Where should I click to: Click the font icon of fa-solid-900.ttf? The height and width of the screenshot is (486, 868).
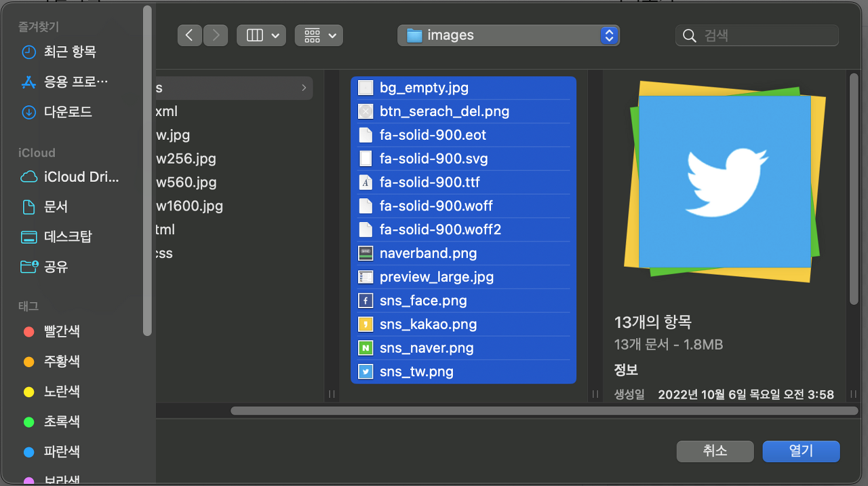click(366, 183)
